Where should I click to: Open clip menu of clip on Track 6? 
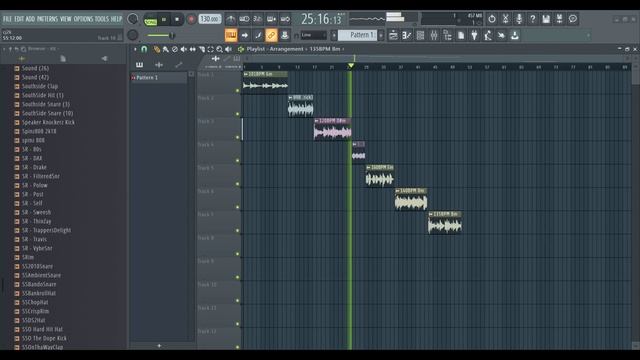[397, 191]
